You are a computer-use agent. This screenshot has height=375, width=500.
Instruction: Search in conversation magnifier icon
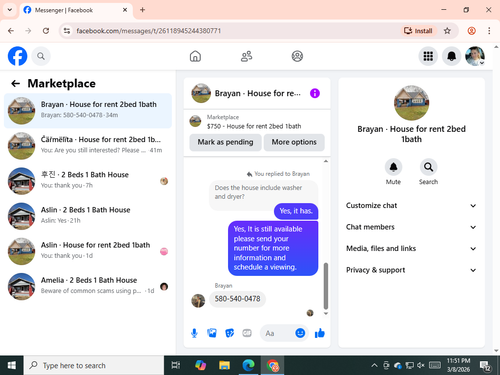pos(428,167)
